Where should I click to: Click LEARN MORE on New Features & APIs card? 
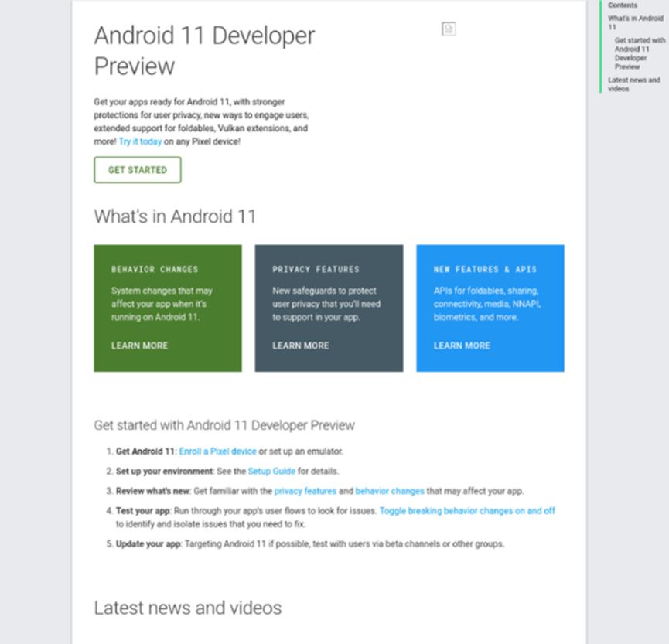coord(462,346)
